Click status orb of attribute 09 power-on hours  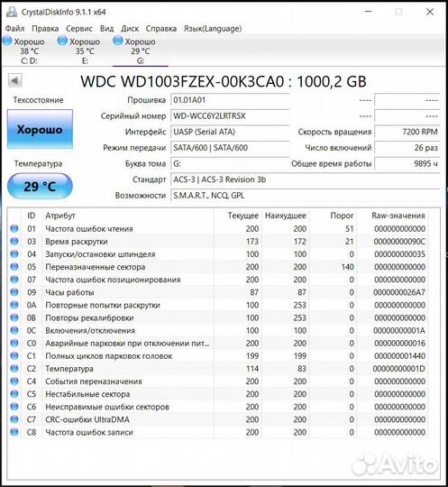click(x=14, y=292)
